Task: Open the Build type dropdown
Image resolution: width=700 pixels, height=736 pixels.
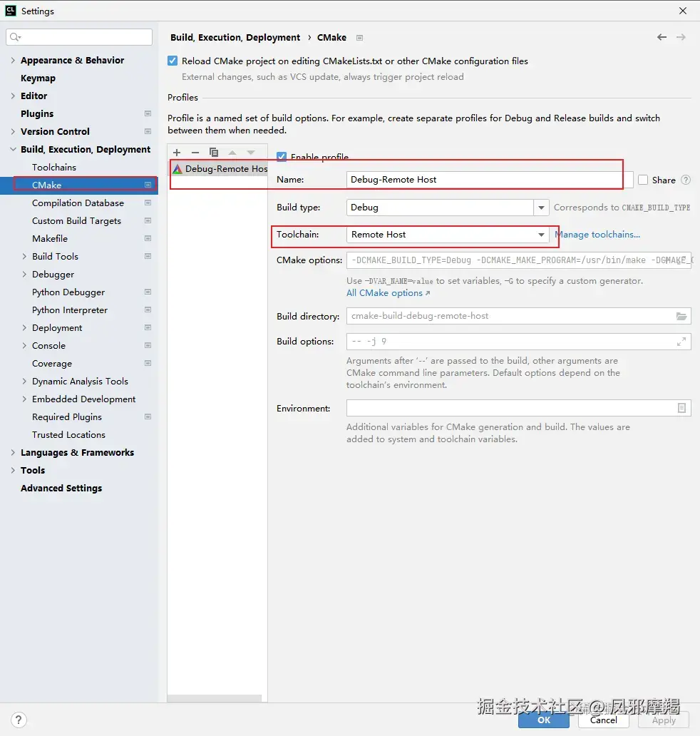Action: (541, 208)
